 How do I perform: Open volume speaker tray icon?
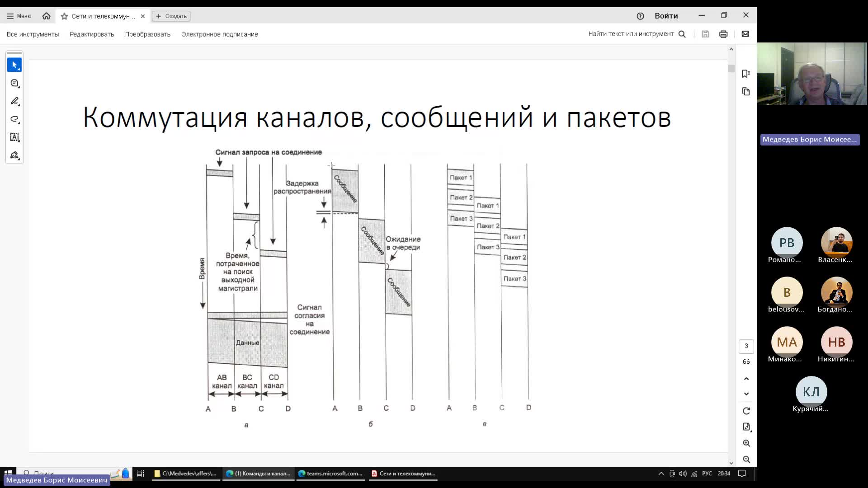pos(683,474)
